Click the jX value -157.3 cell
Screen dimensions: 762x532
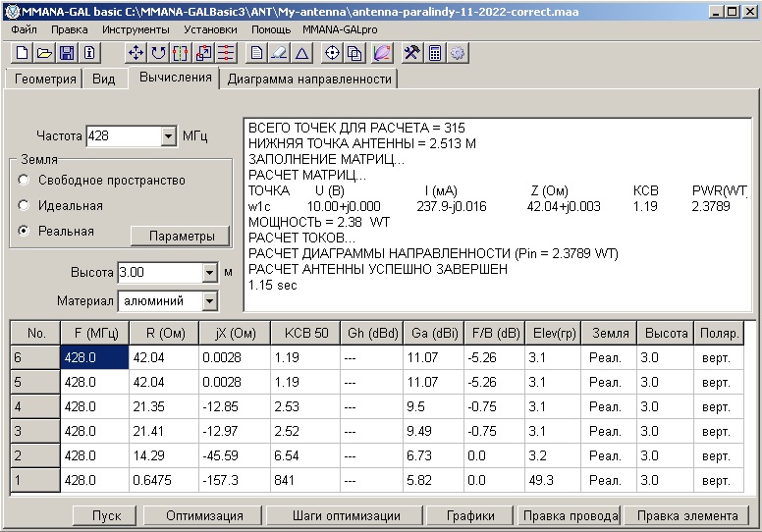(235, 480)
